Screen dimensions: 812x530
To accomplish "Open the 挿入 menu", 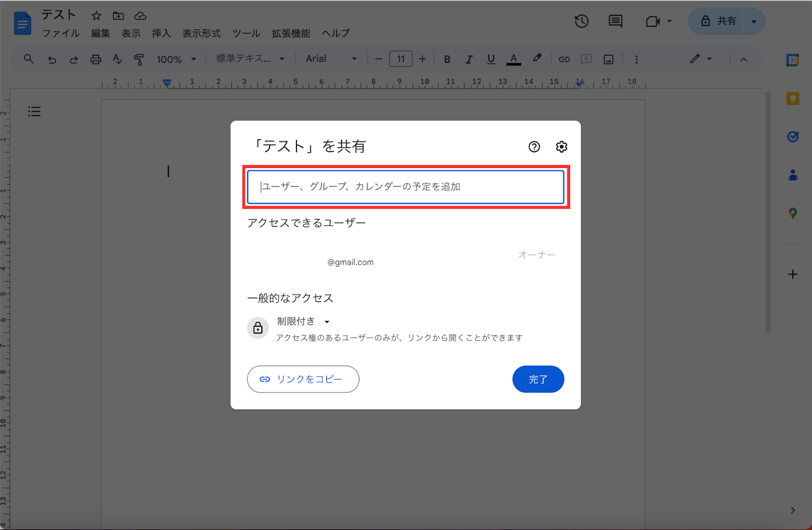I will (161, 33).
